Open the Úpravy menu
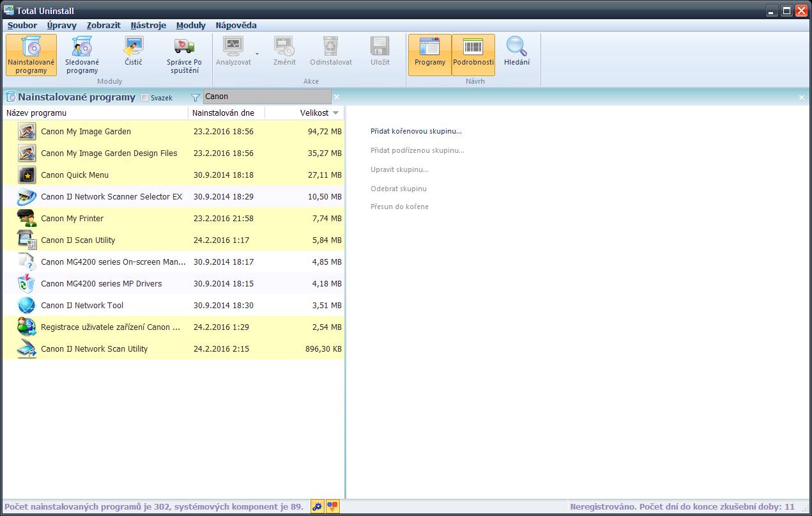 [x=62, y=26]
